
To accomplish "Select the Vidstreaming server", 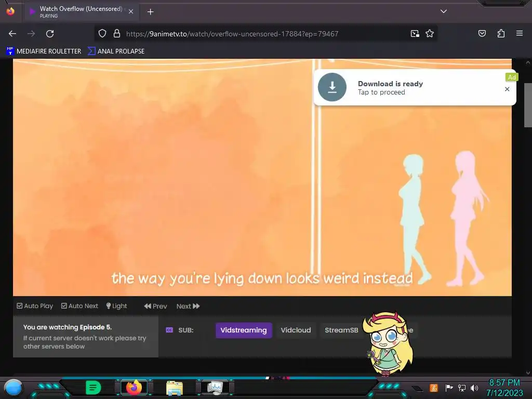I will (x=244, y=330).
